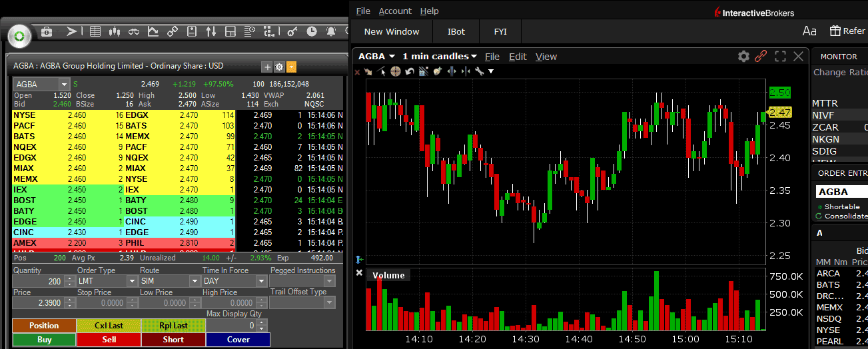This screenshot has height=349, width=868.
Task: Click the undo arrow in chart toolbar
Action: tap(409, 71)
